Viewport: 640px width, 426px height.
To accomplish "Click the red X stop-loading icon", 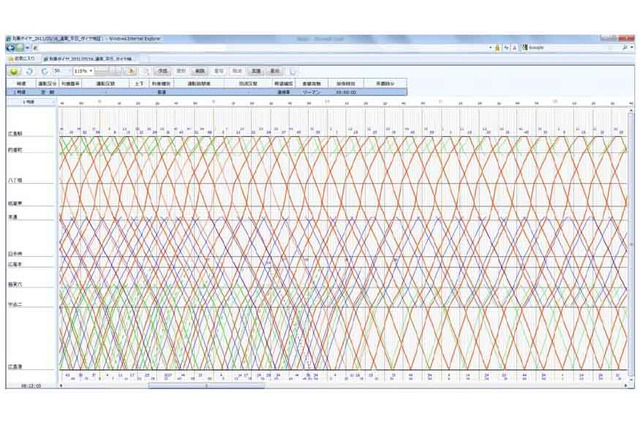I will (515, 48).
